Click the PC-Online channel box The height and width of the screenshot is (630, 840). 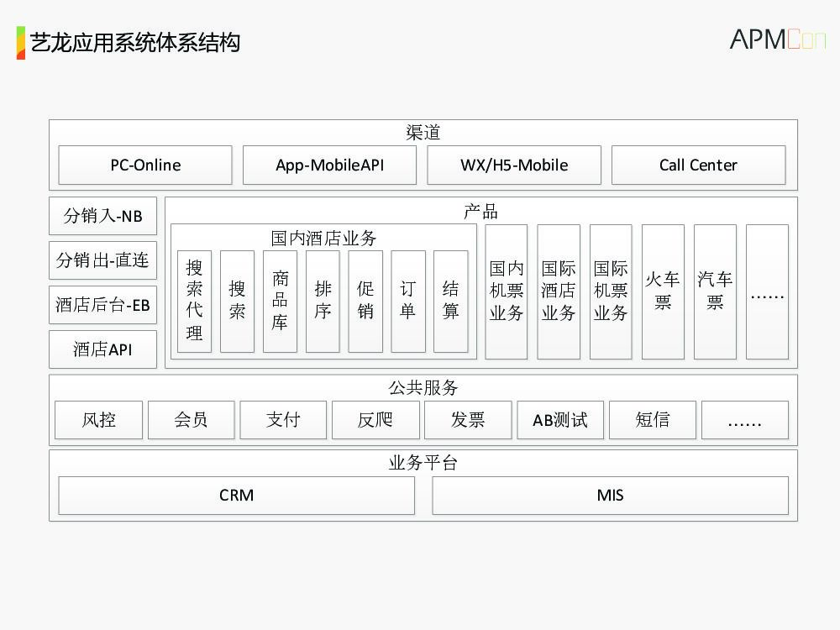point(145,165)
